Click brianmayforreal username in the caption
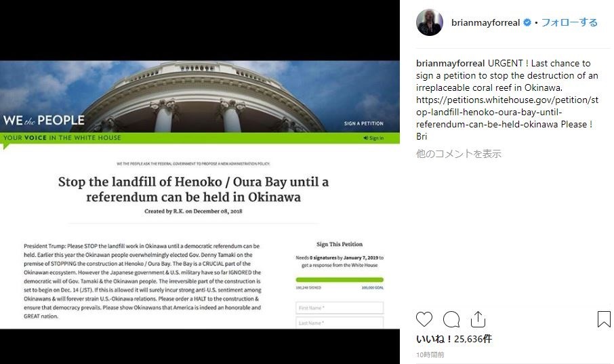Viewport: 614px width, 364px height. 450,63
